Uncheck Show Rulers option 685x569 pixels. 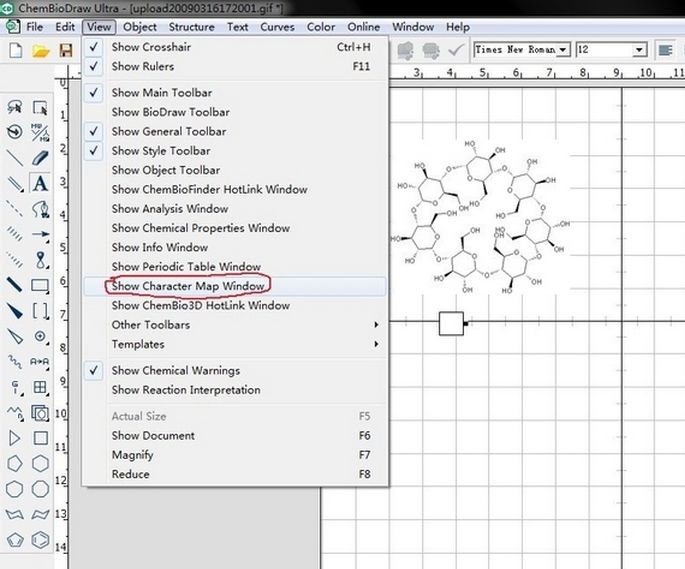pos(235,66)
